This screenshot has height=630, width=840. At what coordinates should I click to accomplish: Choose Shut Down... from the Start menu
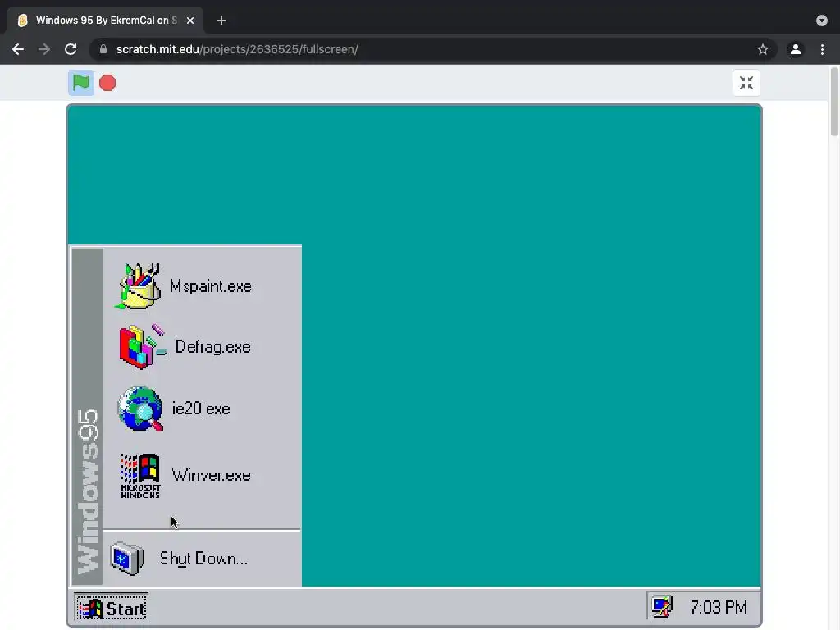pos(203,559)
